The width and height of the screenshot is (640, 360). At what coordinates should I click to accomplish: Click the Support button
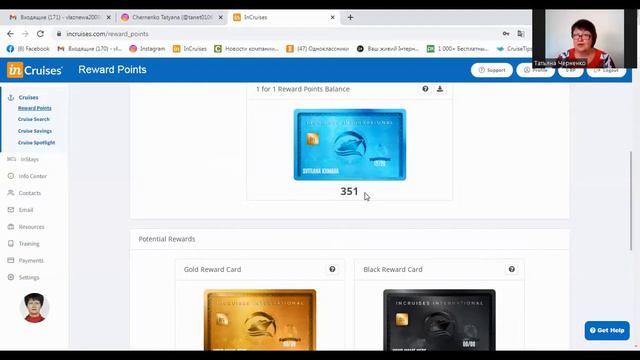492,70
